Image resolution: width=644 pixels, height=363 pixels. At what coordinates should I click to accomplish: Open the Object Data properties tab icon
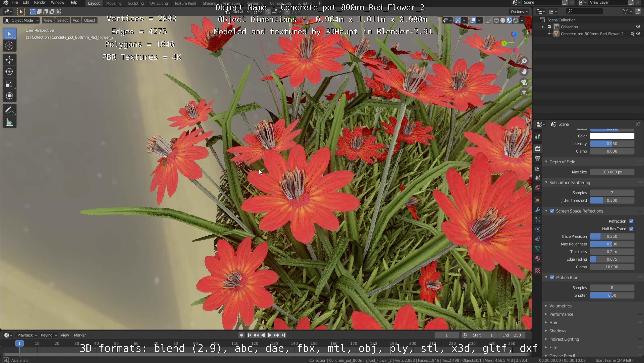coord(538,249)
